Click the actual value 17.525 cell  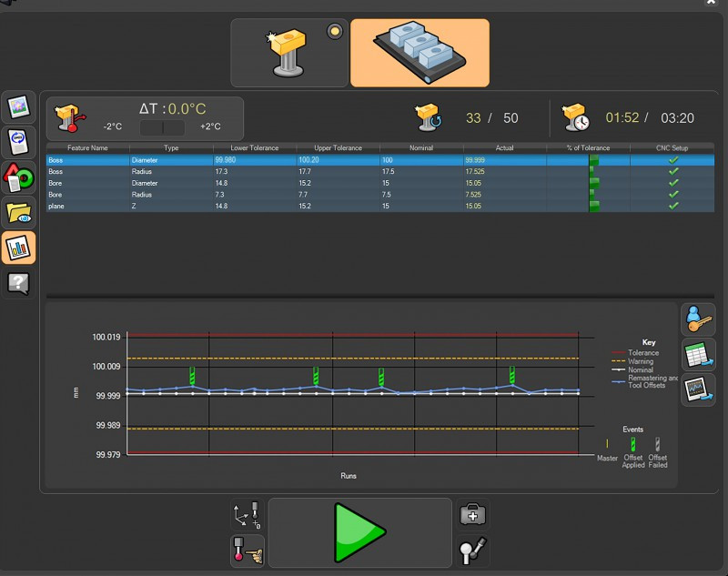pyautogui.click(x=505, y=172)
